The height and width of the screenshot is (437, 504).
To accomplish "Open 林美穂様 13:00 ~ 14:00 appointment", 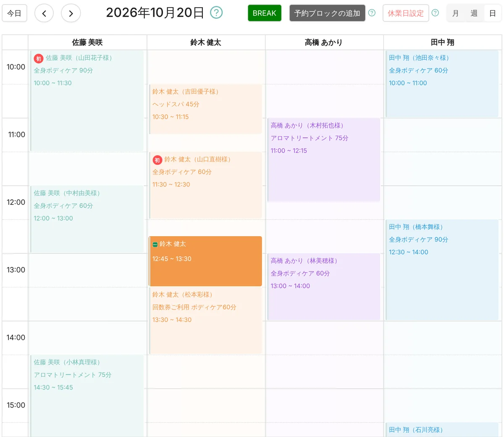I will coord(323,287).
